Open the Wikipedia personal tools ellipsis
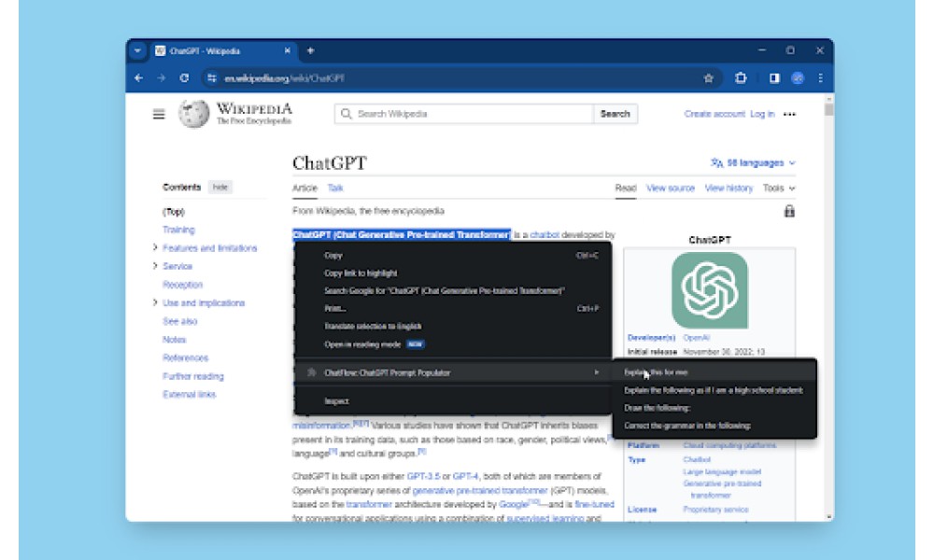Image resolution: width=934 pixels, height=560 pixels. coord(789,114)
